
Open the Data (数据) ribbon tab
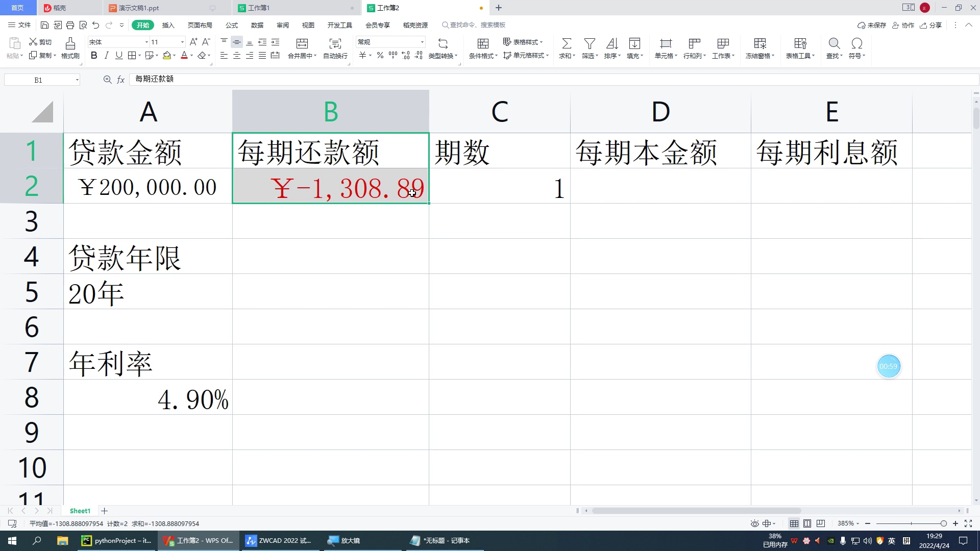[257, 25]
